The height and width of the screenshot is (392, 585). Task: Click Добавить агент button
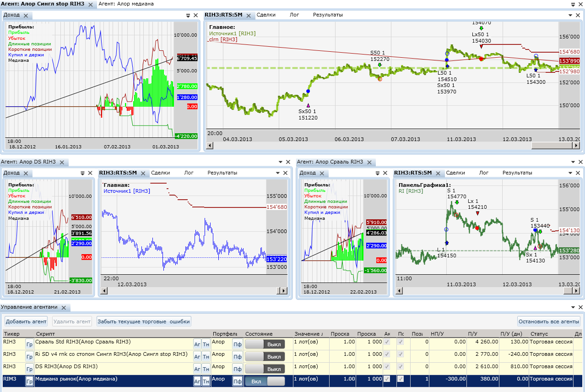point(26,321)
